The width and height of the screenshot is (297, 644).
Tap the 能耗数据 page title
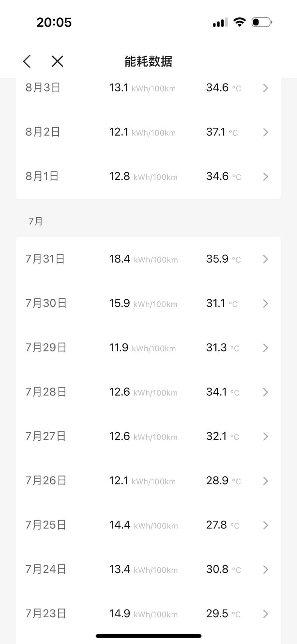[x=148, y=61]
